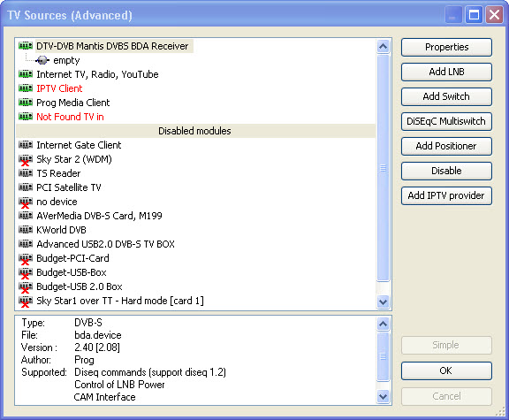The width and height of the screenshot is (509, 420).
Task: Disable the selected module
Action: [446, 171]
